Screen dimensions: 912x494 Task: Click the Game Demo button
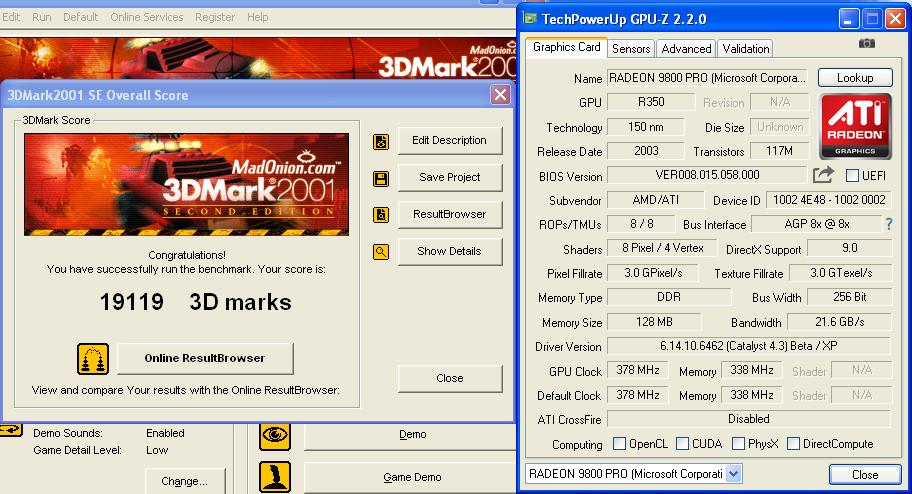412,478
